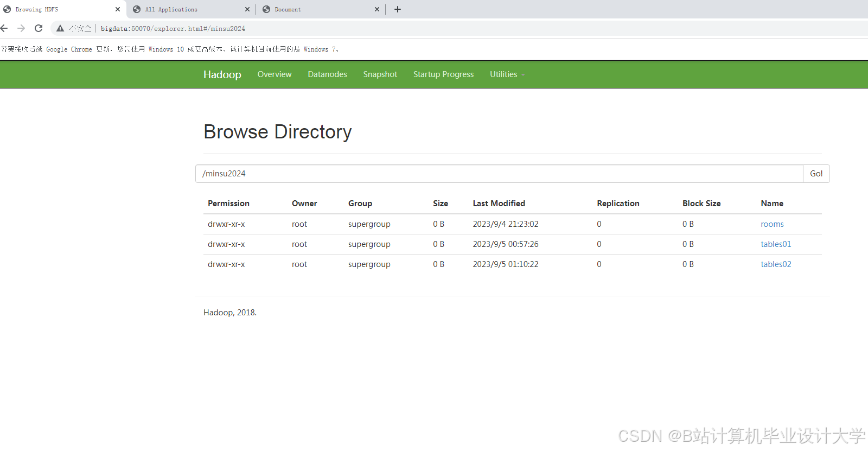Open the rooms directory link
The width and height of the screenshot is (868, 451).
(x=772, y=224)
